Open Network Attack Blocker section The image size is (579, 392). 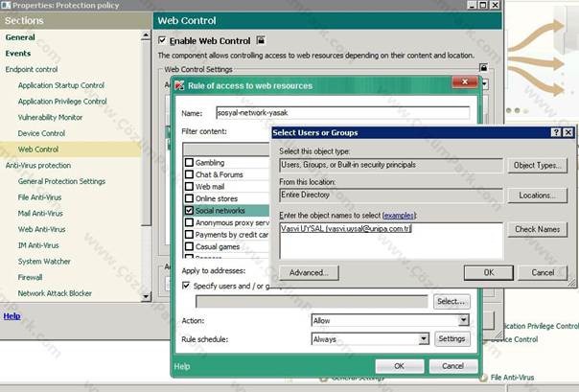[x=55, y=293]
